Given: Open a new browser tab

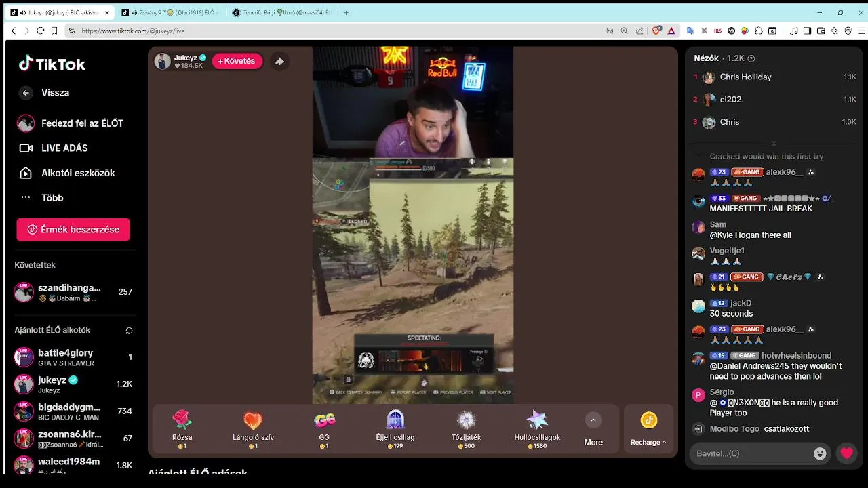Looking at the screenshot, I should coord(347,12).
